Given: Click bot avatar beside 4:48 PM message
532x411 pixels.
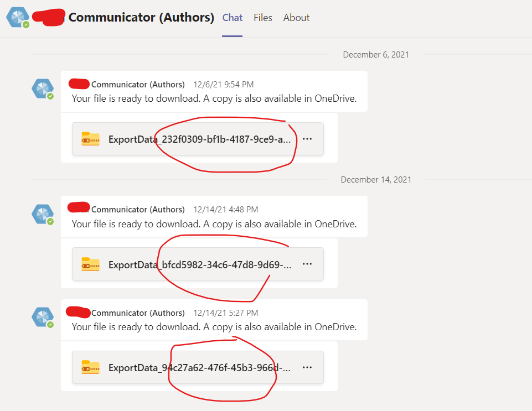Looking at the screenshot, I should pyautogui.click(x=43, y=214).
